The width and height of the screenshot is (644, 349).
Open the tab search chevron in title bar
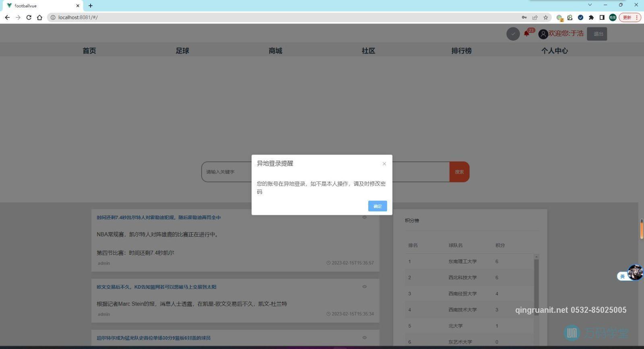pos(590,5)
